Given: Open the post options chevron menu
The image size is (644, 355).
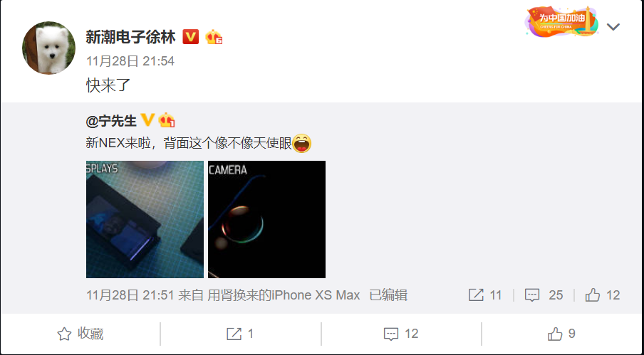Looking at the screenshot, I should [x=613, y=27].
